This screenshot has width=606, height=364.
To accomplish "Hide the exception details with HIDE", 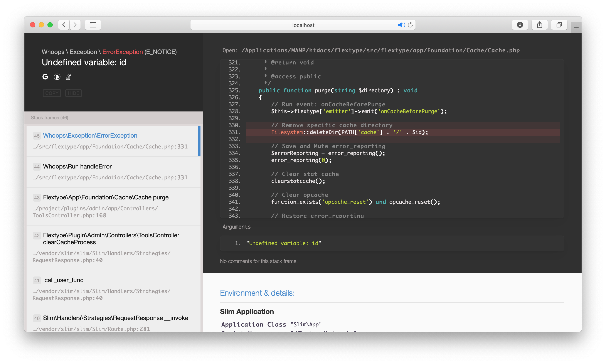I will pyautogui.click(x=73, y=93).
